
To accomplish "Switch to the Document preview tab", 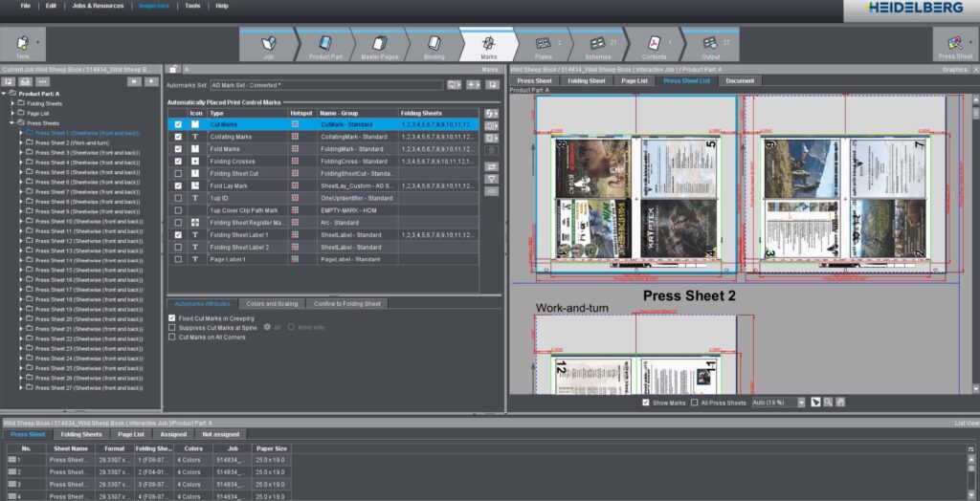I will coord(739,80).
